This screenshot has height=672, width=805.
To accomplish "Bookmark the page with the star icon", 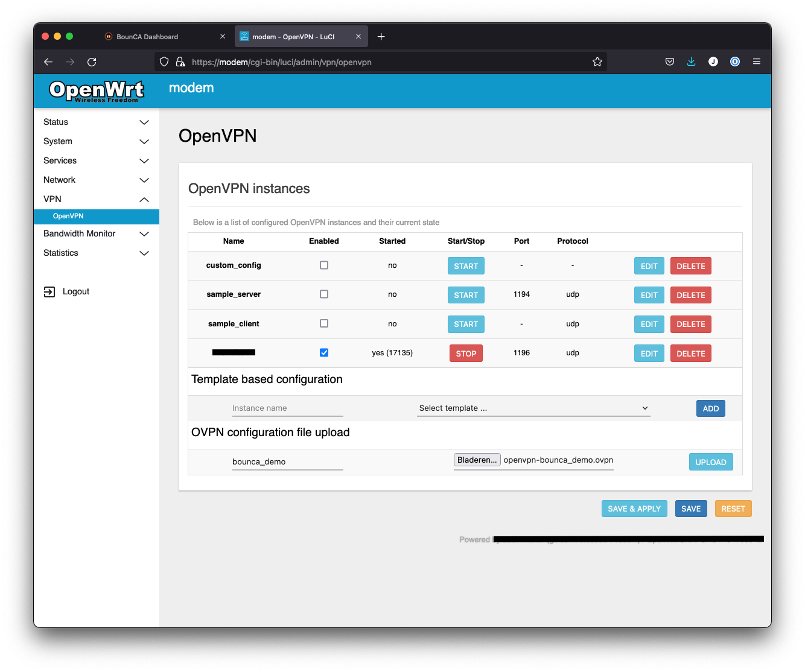I will coord(597,62).
